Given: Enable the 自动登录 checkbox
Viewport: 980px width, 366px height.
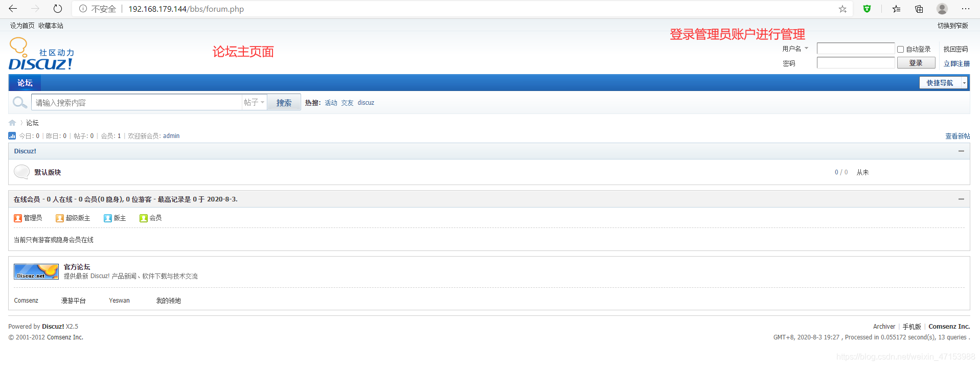Looking at the screenshot, I should (900, 49).
